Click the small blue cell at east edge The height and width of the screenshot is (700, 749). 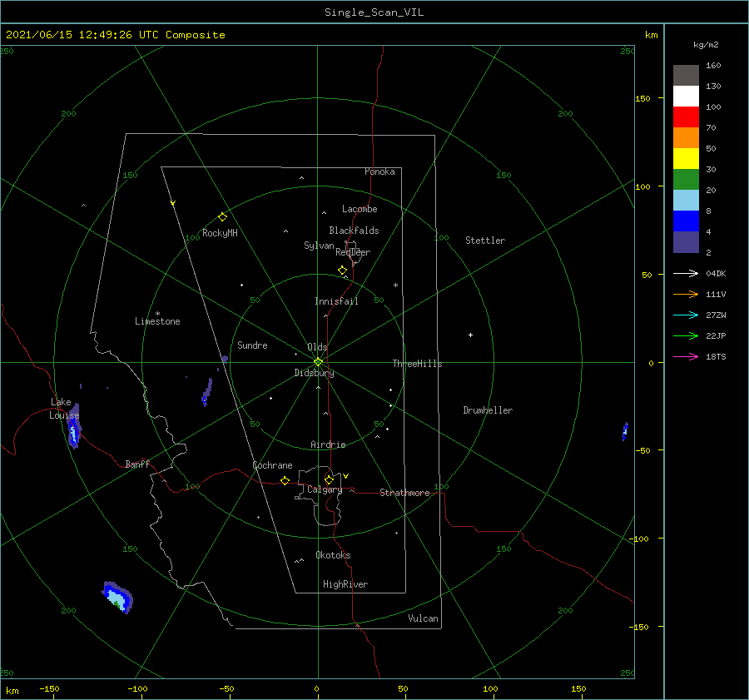(625, 431)
